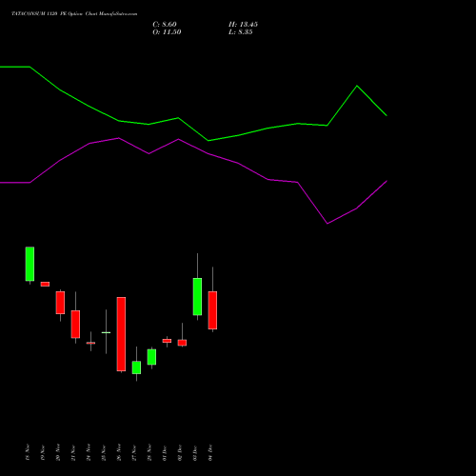Click the small red candlestick above 24 Nov
This screenshot has height=476, width=476.
tap(90, 343)
